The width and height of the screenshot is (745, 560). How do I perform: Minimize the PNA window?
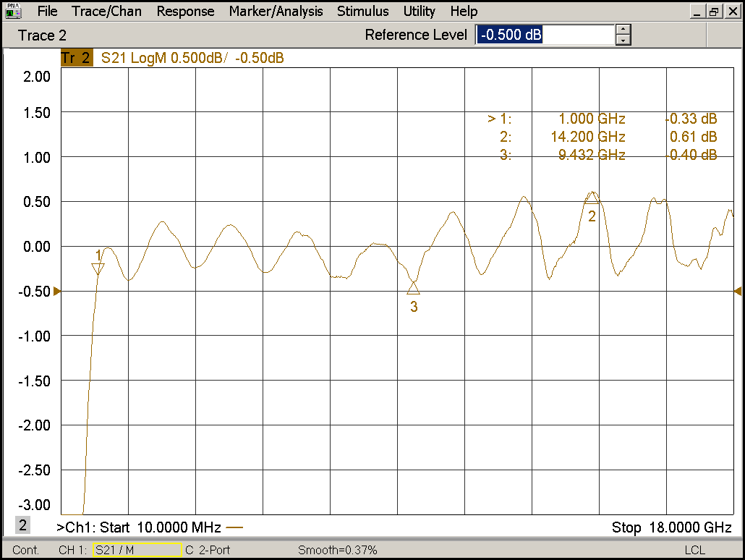click(x=697, y=12)
